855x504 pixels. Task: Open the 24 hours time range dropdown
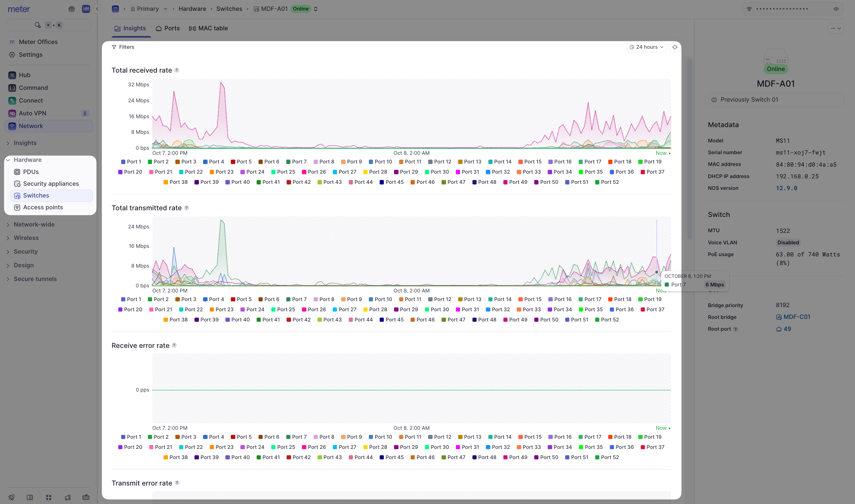(646, 47)
